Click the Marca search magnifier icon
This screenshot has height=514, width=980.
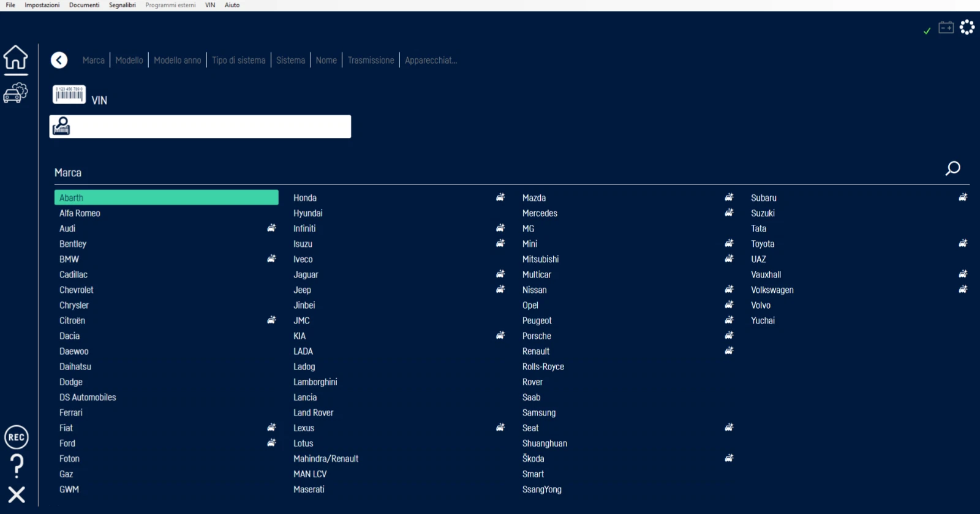pos(952,168)
